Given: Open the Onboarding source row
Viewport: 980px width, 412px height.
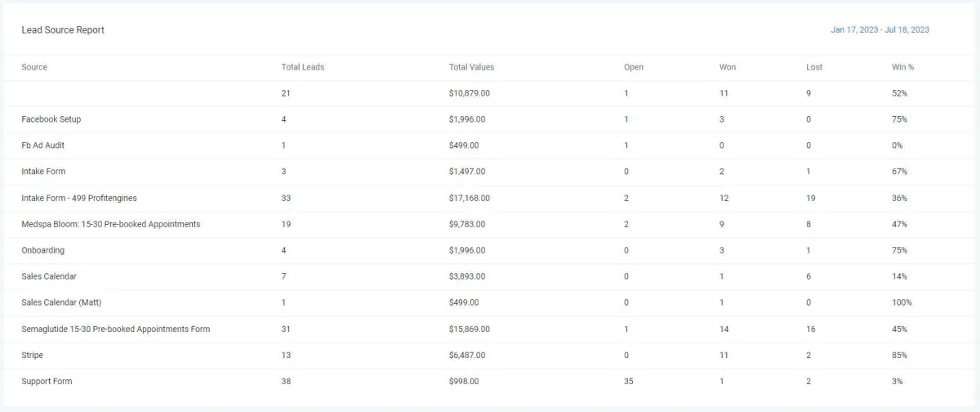Looking at the screenshot, I should coord(490,250).
